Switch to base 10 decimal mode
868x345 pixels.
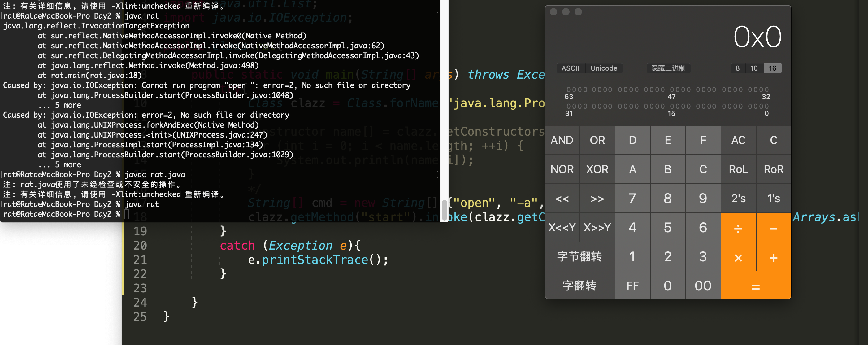[x=754, y=68]
